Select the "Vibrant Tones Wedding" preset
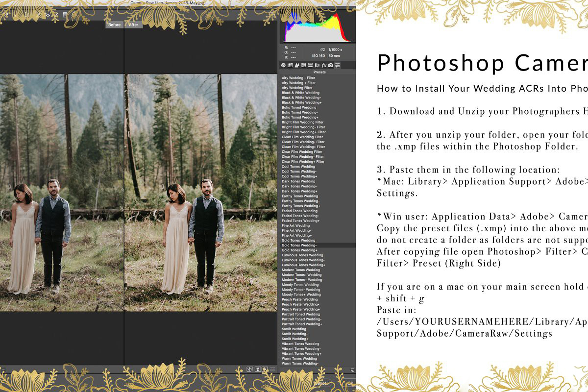Viewport: 588px width, 392px height. point(300,343)
